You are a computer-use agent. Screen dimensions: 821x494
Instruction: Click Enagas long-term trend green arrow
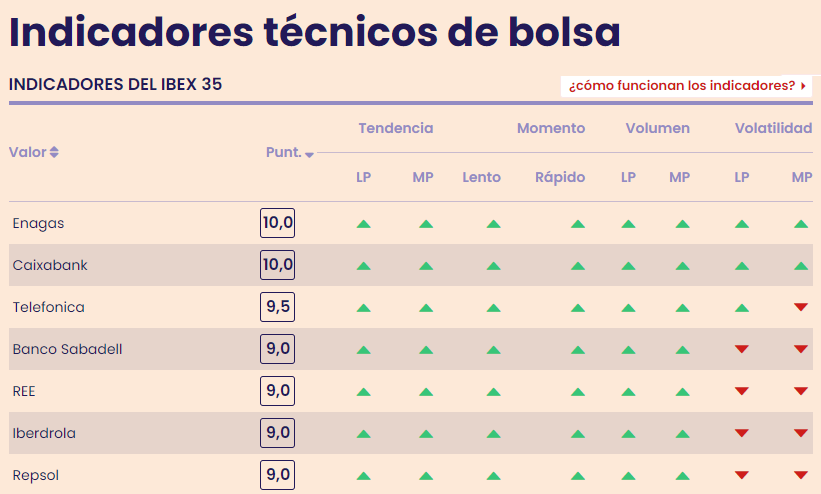tap(364, 224)
